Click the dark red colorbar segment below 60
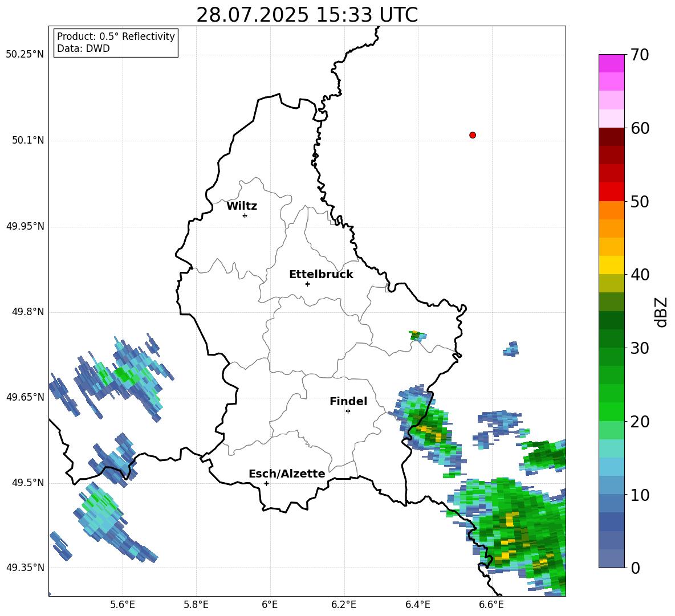 611,137
